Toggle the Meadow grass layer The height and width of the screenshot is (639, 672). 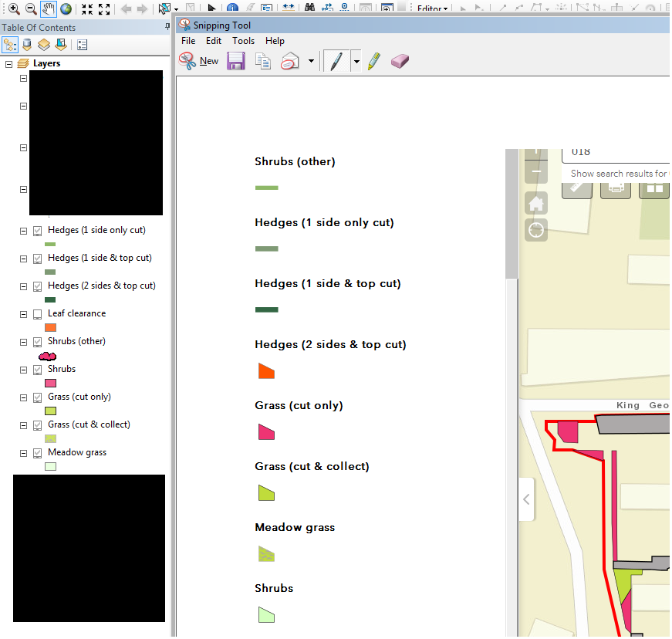(x=38, y=454)
